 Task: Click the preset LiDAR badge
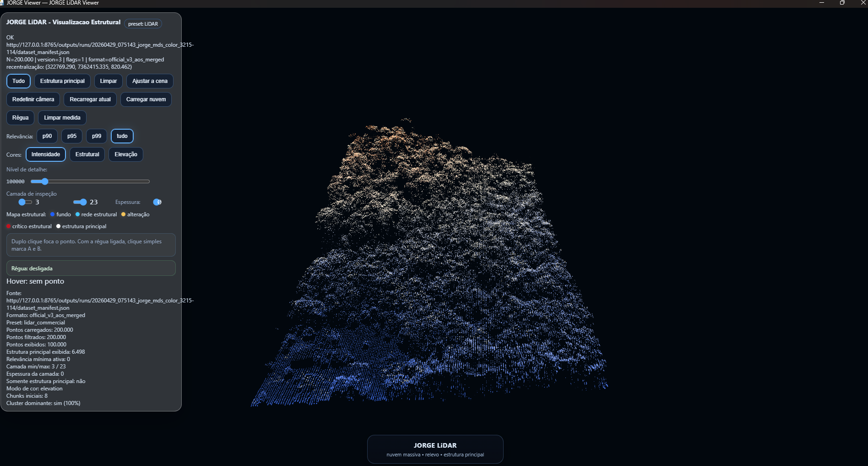click(143, 24)
